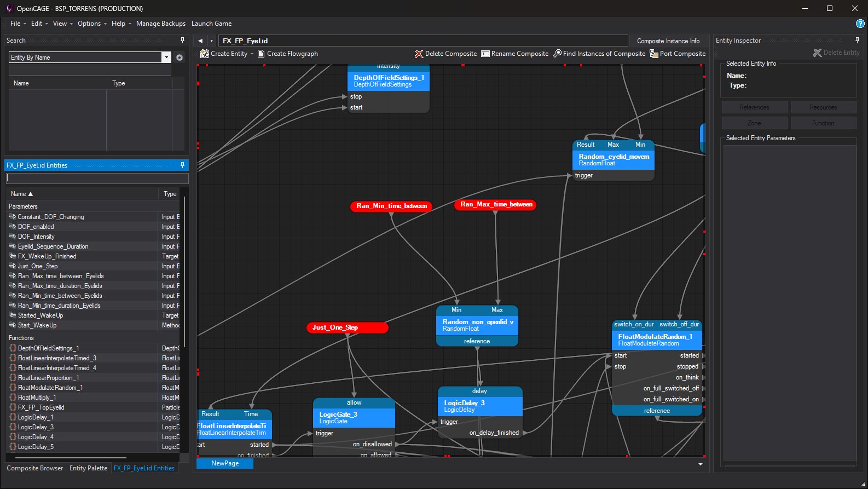Screen dimensions: 868x489
Task: Click the entities list vertical scrollbar
Action: 185,271
